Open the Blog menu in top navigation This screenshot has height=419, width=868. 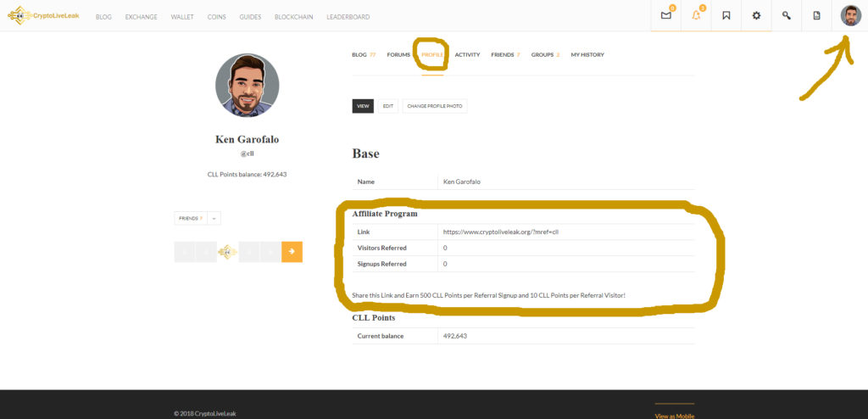tap(103, 17)
